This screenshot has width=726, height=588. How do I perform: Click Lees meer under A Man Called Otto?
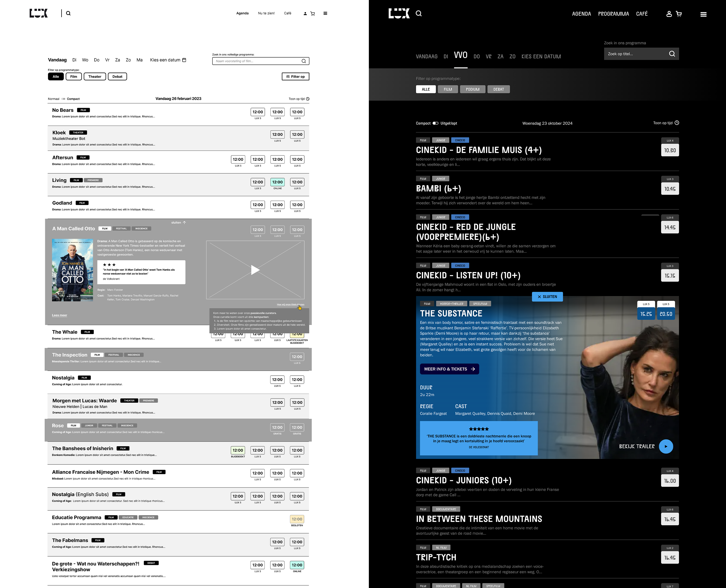click(60, 315)
